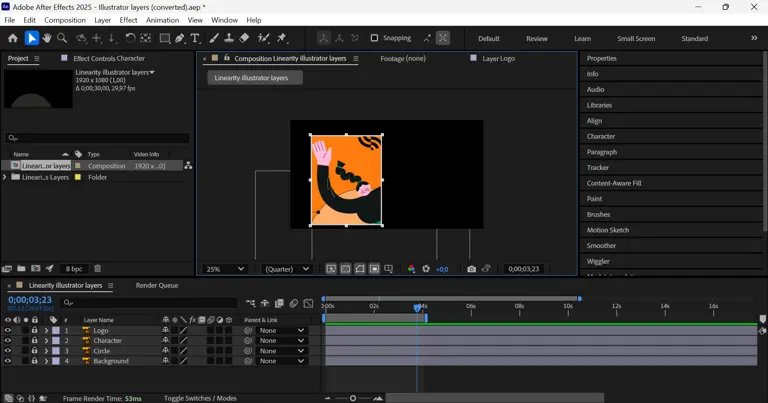Create a new folder in Project panel
Image resolution: width=768 pixels, height=403 pixels.
[x=21, y=268]
